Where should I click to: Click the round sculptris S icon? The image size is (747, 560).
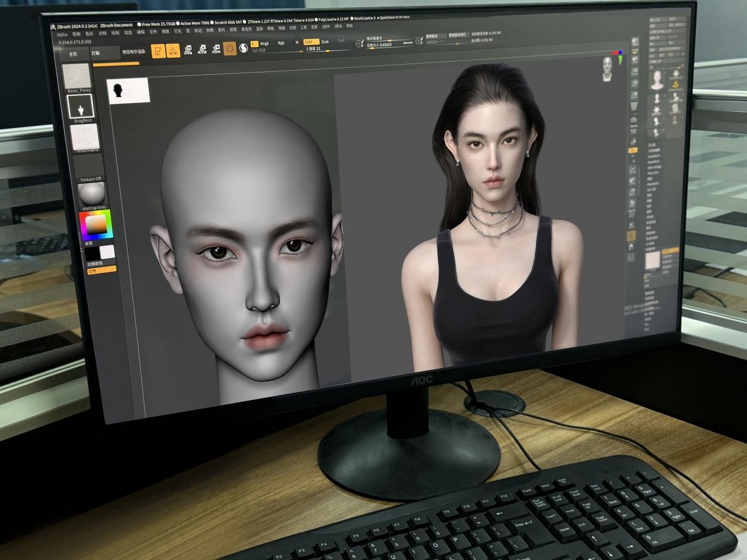[244, 48]
